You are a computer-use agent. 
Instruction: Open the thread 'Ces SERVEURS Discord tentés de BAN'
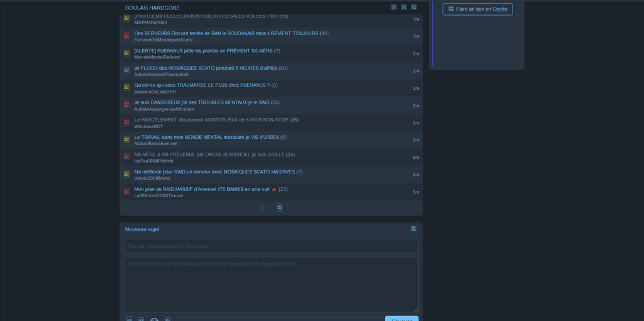(x=226, y=33)
